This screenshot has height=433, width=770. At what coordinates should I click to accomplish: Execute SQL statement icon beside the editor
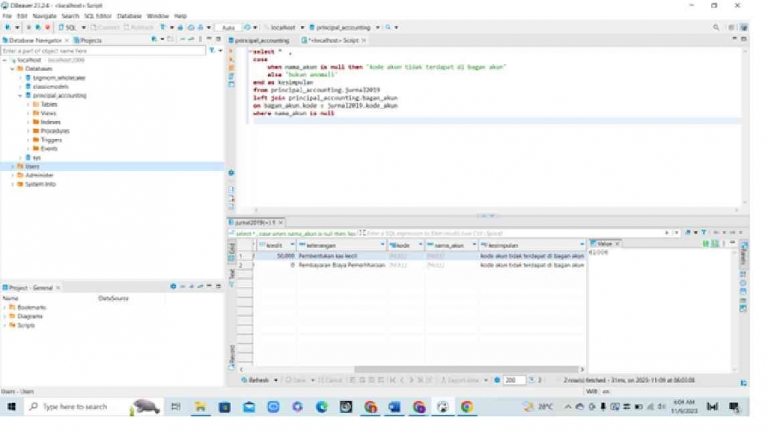click(x=231, y=51)
